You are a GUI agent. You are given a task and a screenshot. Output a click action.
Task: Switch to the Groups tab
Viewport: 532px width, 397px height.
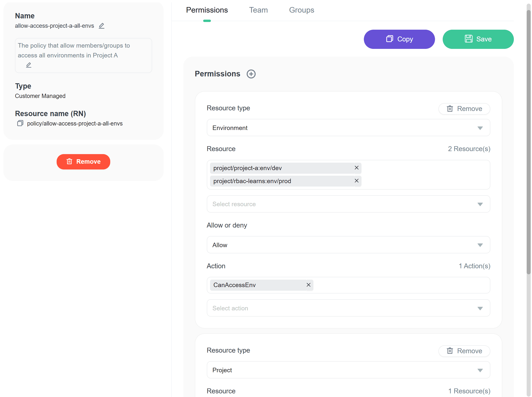[301, 10]
